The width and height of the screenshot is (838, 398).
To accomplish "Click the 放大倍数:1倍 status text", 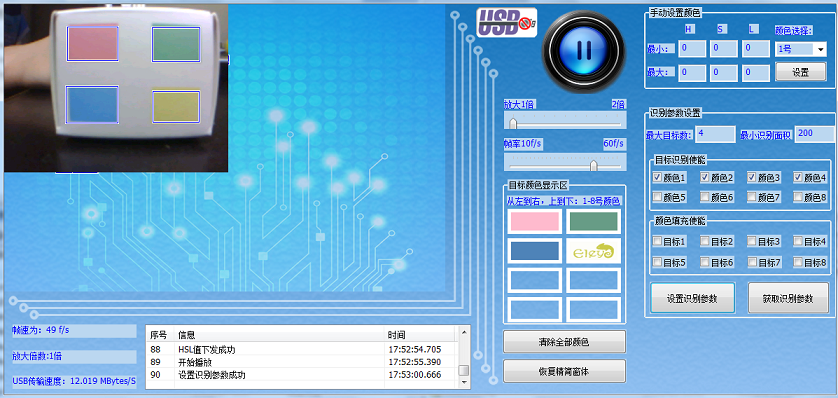I will [x=74, y=356].
